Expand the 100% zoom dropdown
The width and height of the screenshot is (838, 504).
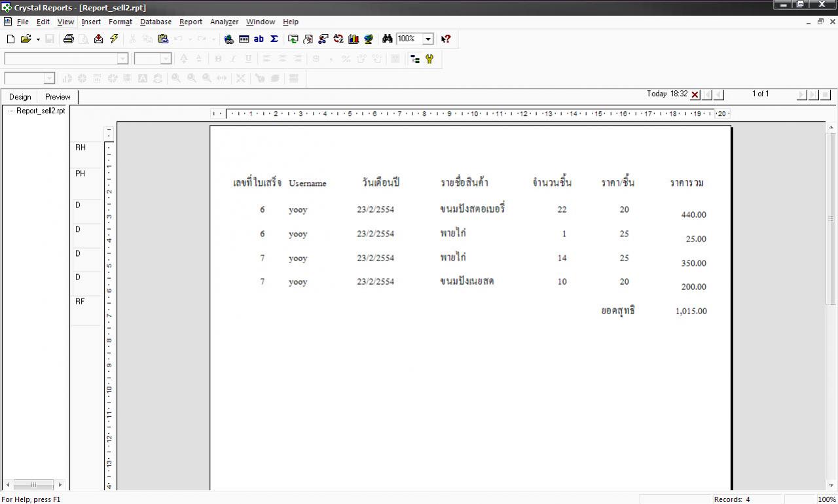[x=428, y=39]
